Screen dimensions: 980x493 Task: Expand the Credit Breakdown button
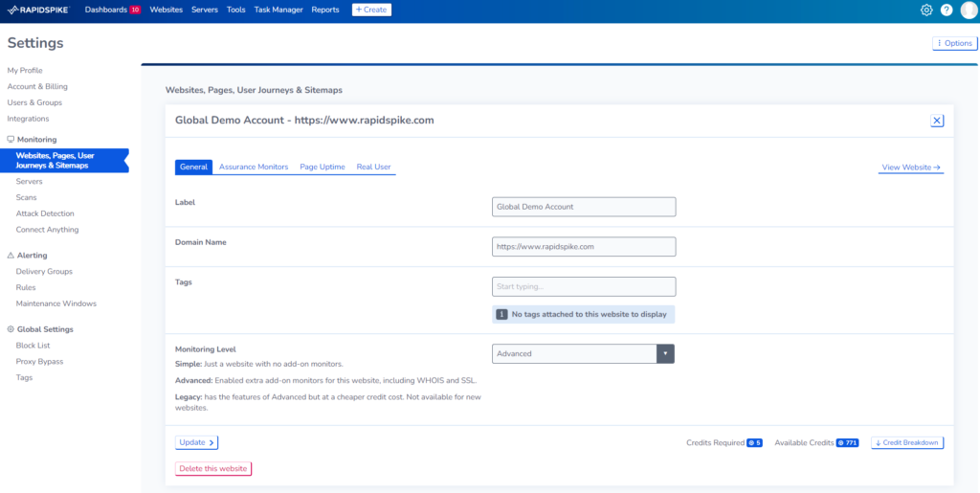907,443
